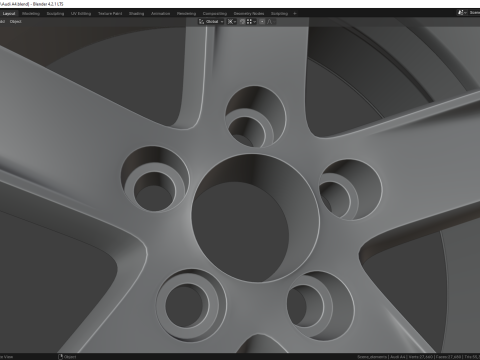480x360 pixels.
Task: Open the Geometry Nodes workspace tab
Action: coord(249,14)
